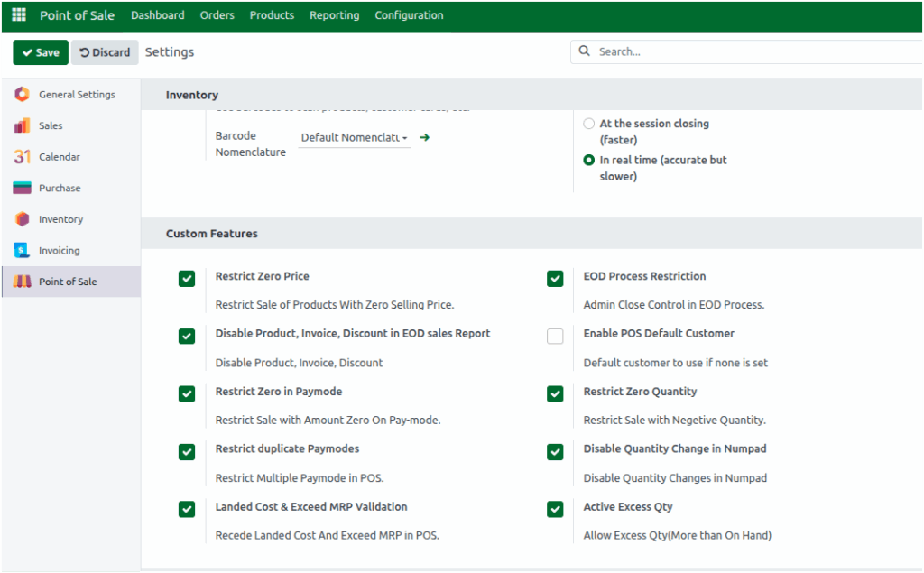Click the Calendar icon in the sidebar
The height and width of the screenshot is (573, 924).
20,156
